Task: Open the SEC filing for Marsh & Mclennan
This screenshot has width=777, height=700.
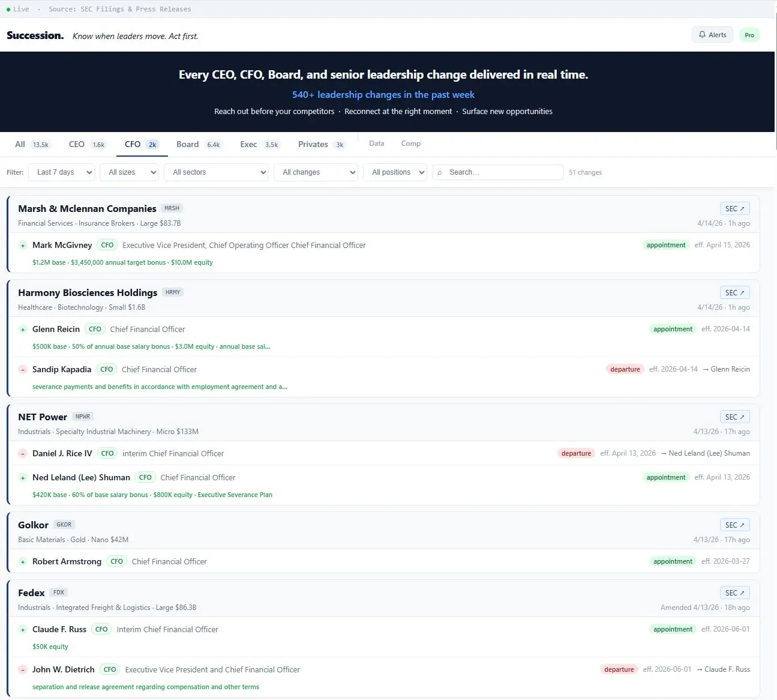Action: [734, 209]
